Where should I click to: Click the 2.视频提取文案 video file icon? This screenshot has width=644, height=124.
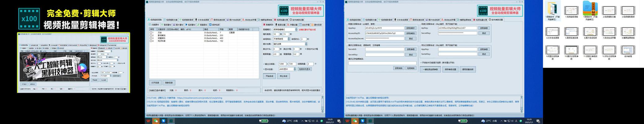609,10
